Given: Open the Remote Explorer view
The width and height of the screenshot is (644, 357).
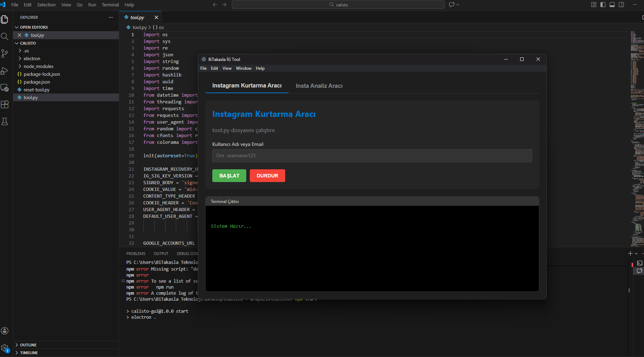Looking at the screenshot, I should (5, 87).
